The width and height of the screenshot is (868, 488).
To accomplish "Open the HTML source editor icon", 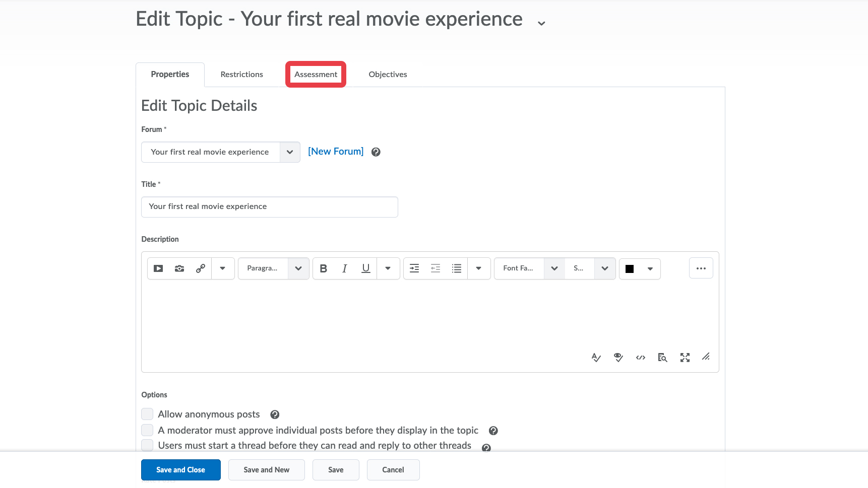I will point(641,358).
